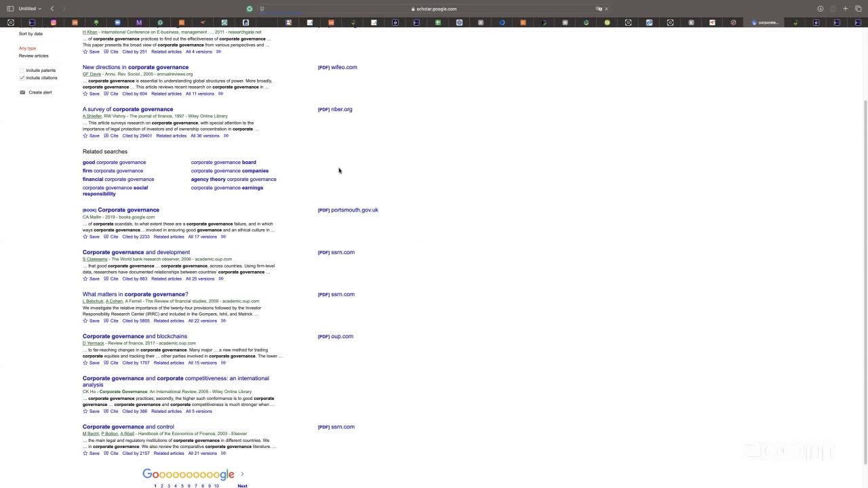Cite 'Corporate governance and development' result
The height and width of the screenshot is (488, 868).
point(111,279)
